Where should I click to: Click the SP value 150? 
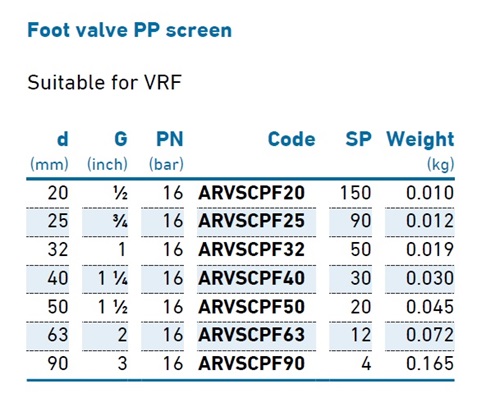pyautogui.click(x=355, y=193)
